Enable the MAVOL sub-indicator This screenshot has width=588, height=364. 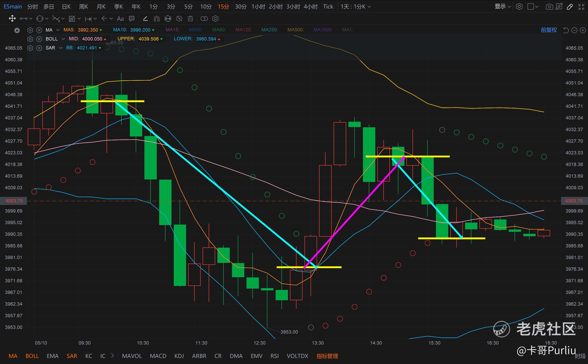(x=132, y=356)
